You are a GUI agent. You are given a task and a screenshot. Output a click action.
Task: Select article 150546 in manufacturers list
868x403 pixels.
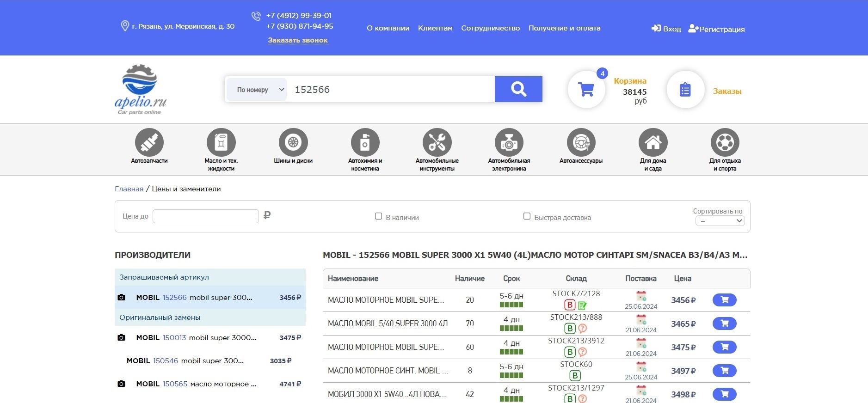166,361
